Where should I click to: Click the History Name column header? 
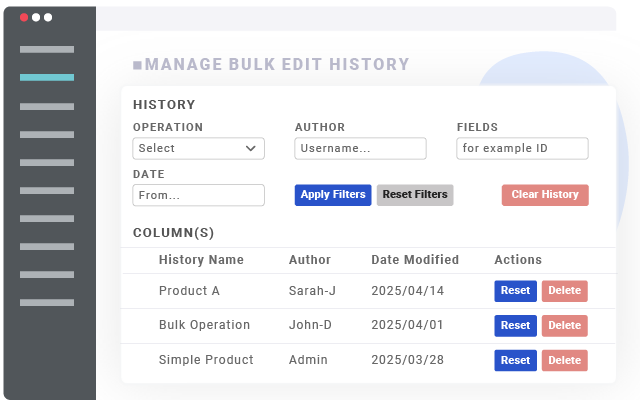click(201, 260)
